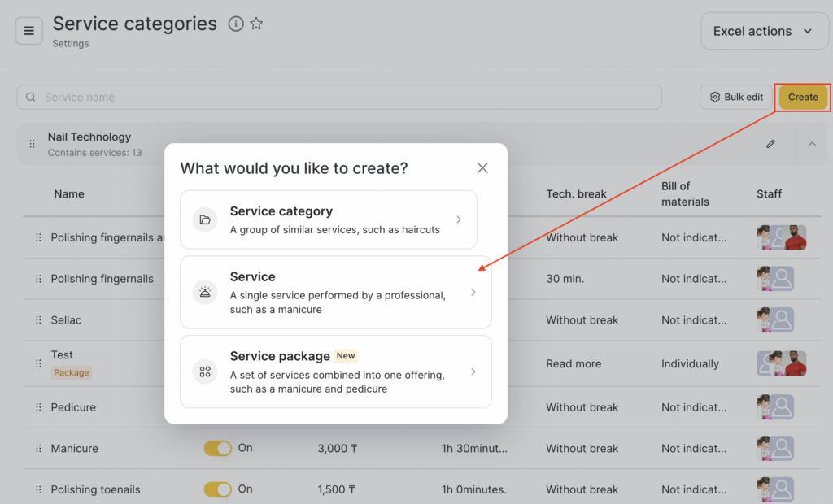Click the Bulk edit button
This screenshot has width=833, height=504.
[736, 97]
